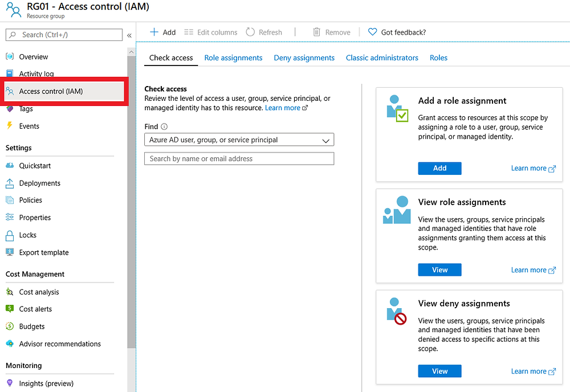Click the resource group icon in the title
Viewport: 570px width, 392px height.
(x=14, y=10)
